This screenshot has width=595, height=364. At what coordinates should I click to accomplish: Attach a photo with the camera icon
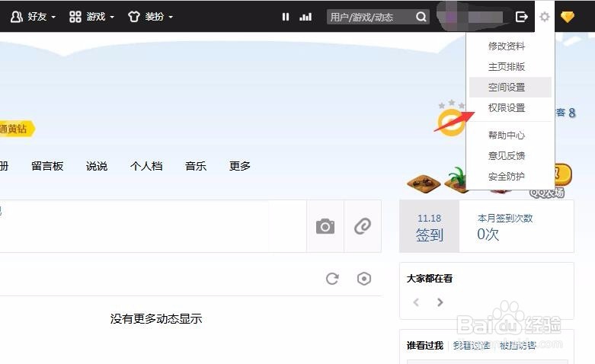(x=325, y=226)
